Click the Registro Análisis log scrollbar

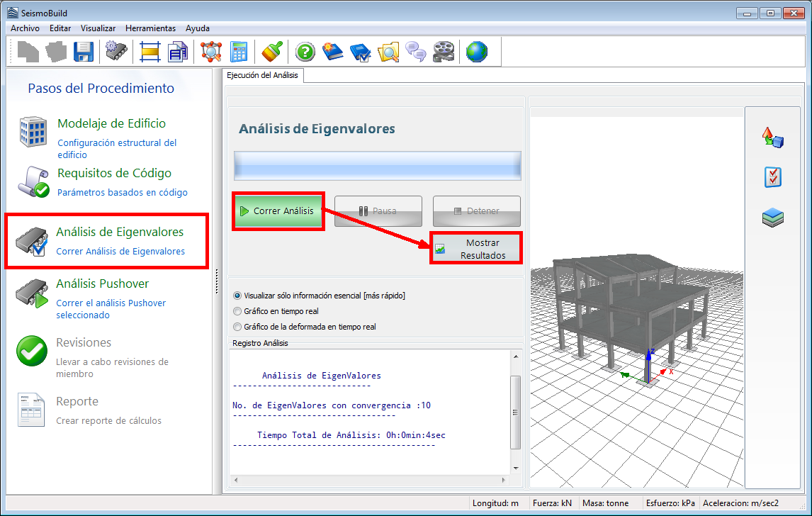[516, 411]
